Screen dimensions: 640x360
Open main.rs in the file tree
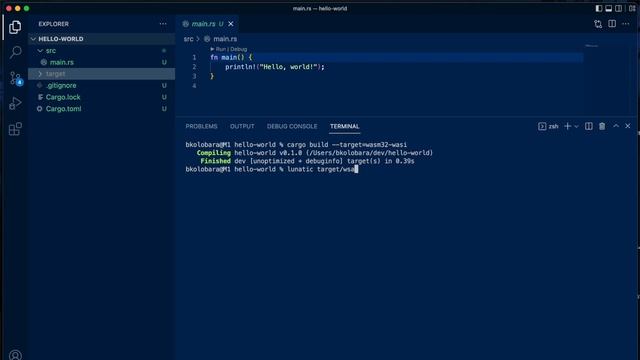point(102,62)
